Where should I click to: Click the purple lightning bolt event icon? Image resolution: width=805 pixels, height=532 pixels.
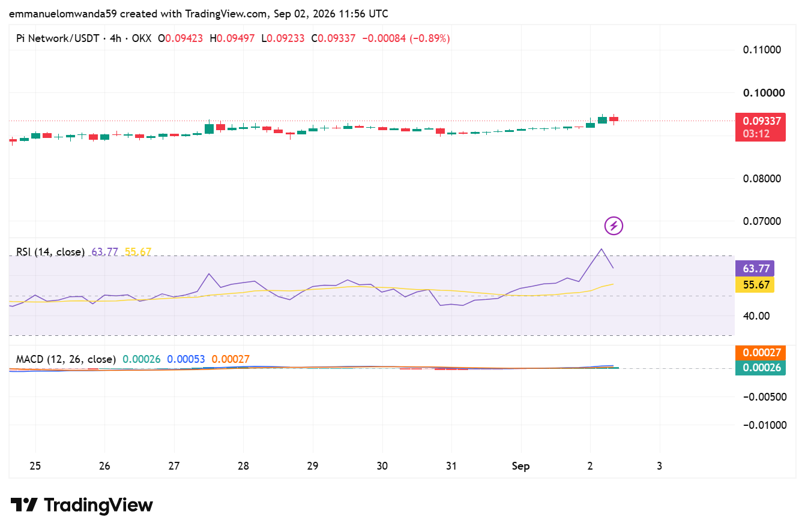click(614, 226)
